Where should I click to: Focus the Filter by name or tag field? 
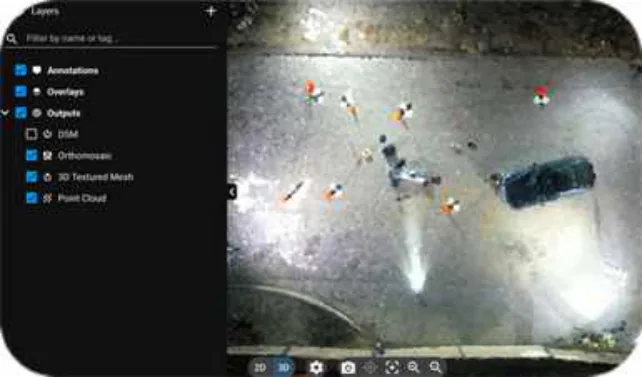[121, 38]
